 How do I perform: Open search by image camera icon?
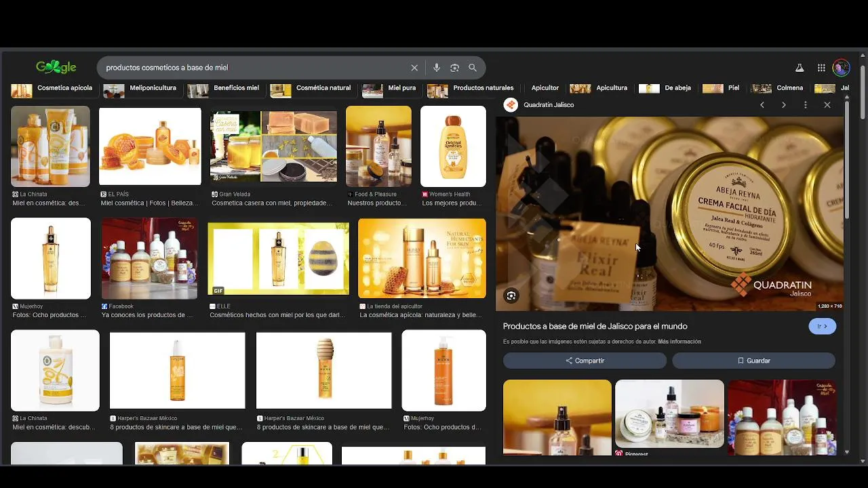pyautogui.click(x=454, y=68)
